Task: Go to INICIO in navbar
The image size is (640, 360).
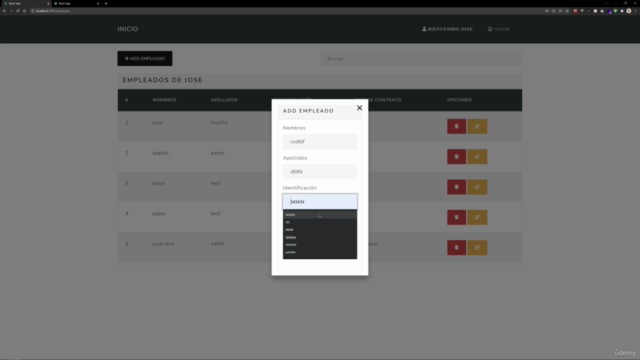Action: (x=128, y=29)
